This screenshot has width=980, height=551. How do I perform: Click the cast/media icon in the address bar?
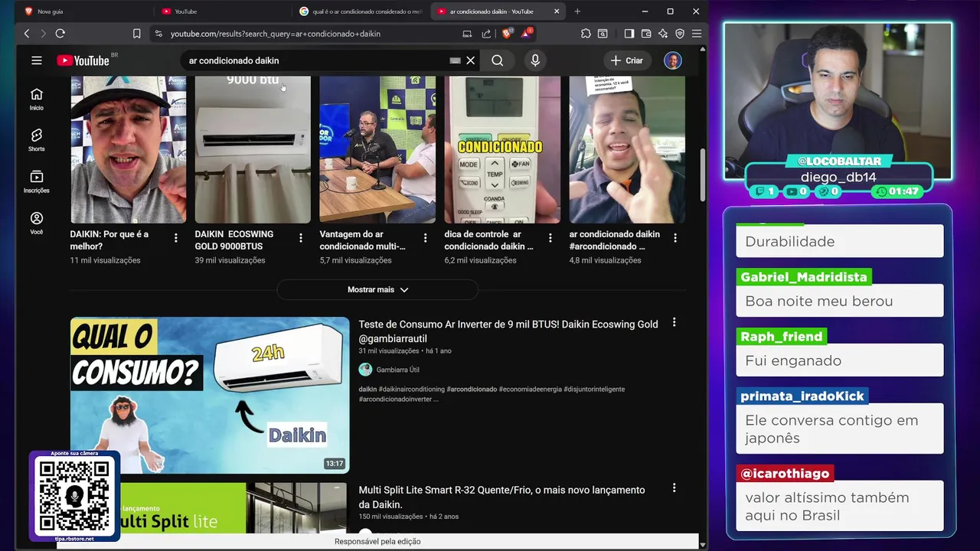467,34
